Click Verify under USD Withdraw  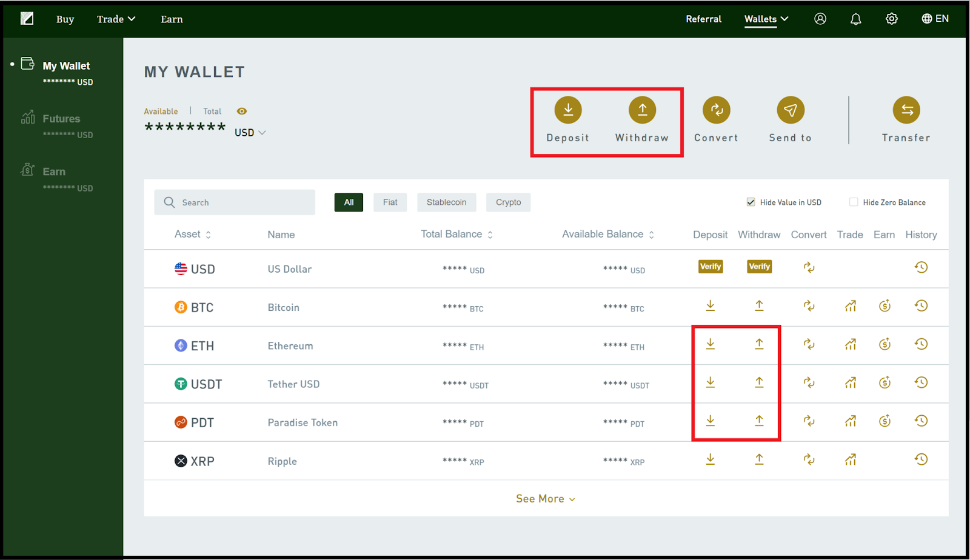(759, 267)
